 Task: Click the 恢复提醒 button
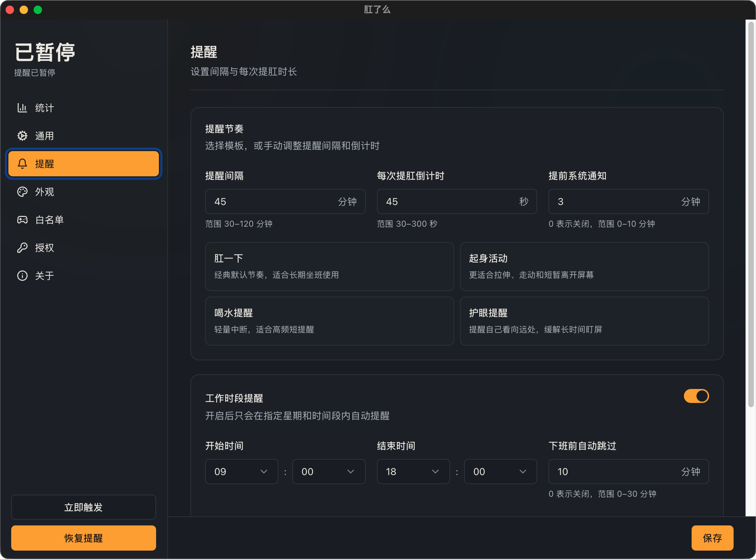[x=84, y=538]
